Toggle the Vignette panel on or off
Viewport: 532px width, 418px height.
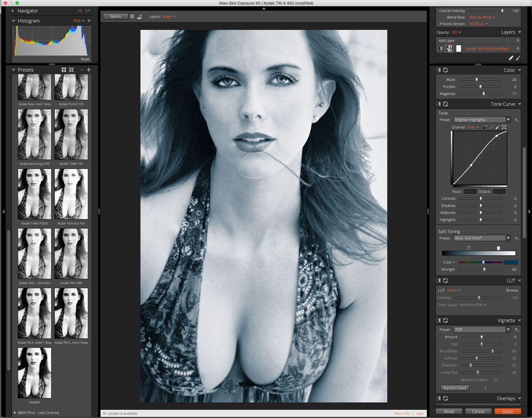click(439, 321)
